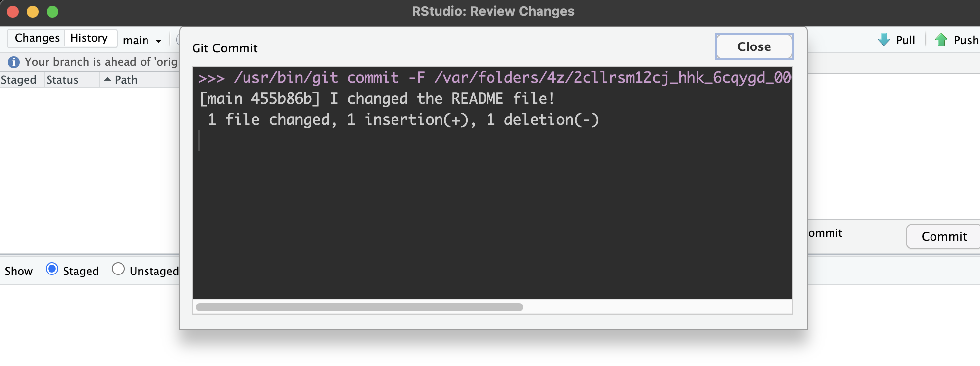This screenshot has width=980, height=366.
Task: Click the blue Pull arrow icon
Action: (x=883, y=40)
